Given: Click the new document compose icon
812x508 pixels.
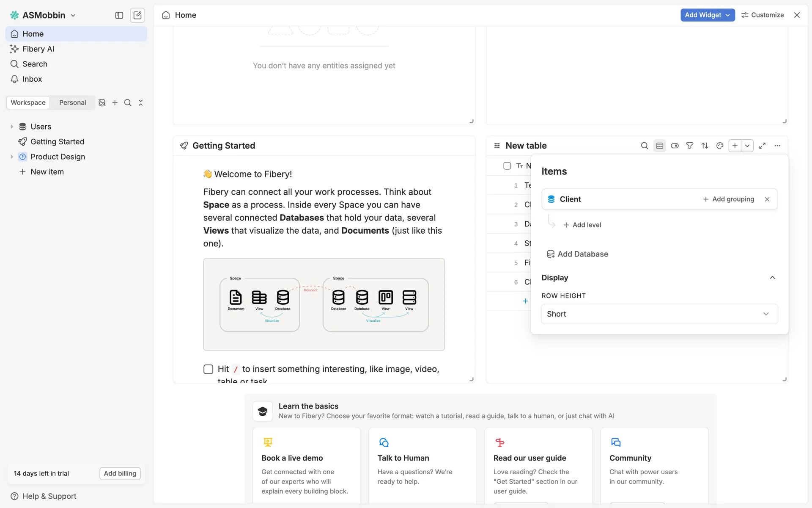Looking at the screenshot, I should click(x=137, y=15).
